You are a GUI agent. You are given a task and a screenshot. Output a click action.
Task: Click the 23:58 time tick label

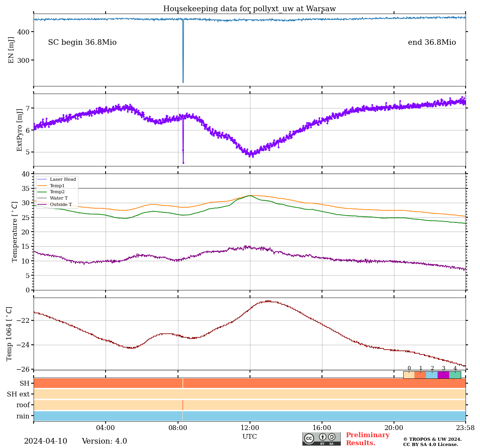tap(465, 428)
